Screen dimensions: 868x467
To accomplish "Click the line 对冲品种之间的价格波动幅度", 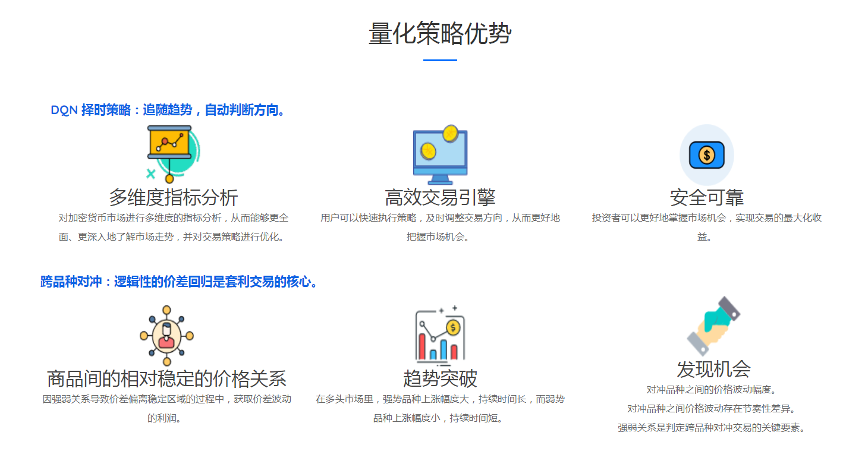I will 713,390.
